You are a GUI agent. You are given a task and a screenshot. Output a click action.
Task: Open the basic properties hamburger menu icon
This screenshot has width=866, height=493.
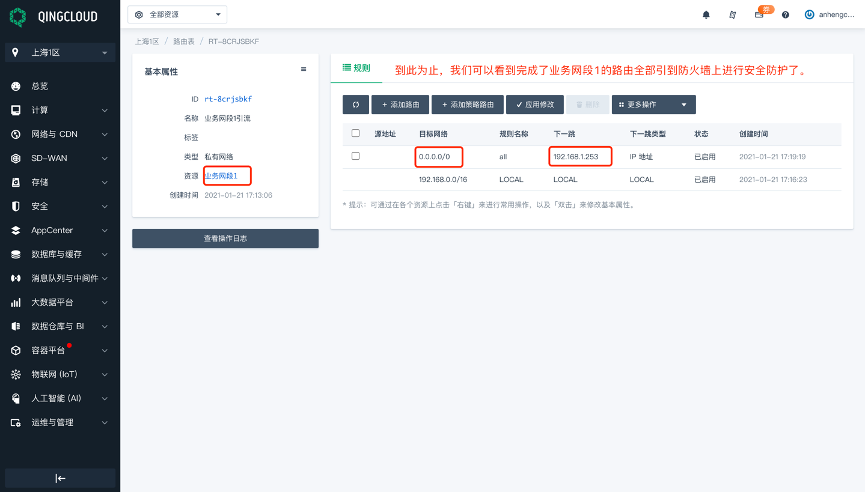pos(303,70)
